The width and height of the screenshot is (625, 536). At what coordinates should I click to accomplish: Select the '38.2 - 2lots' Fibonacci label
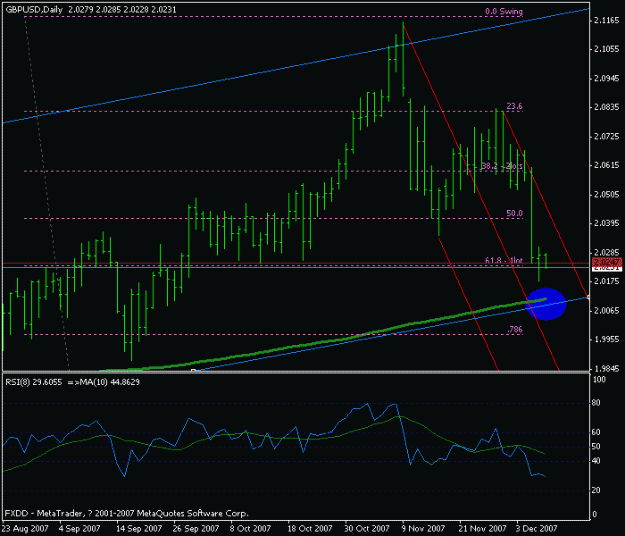pos(502,166)
